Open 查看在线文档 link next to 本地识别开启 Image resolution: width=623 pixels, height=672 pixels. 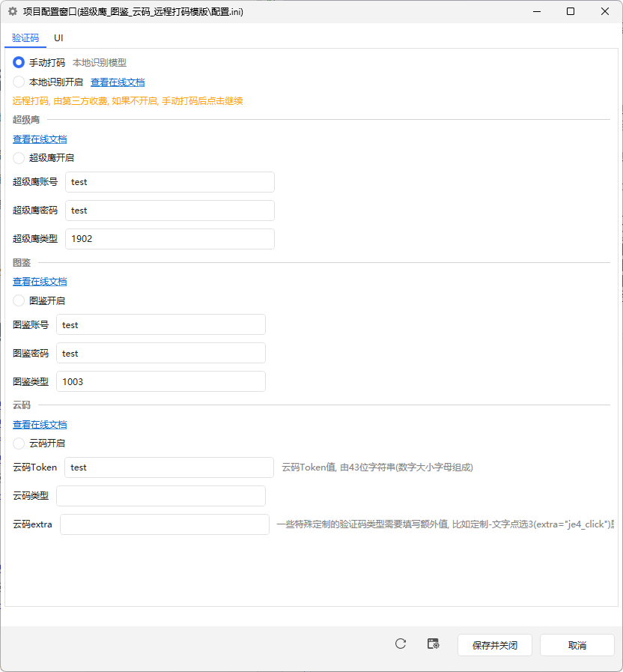coord(118,82)
